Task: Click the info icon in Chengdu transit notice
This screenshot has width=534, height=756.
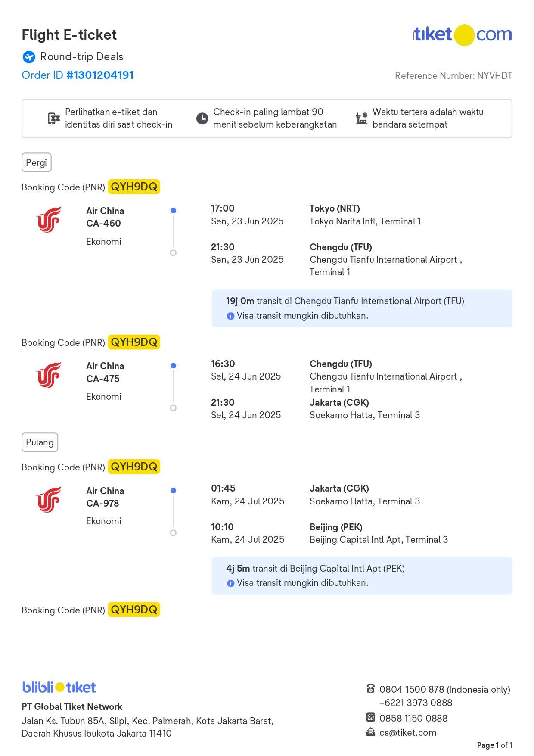Action: (230, 316)
